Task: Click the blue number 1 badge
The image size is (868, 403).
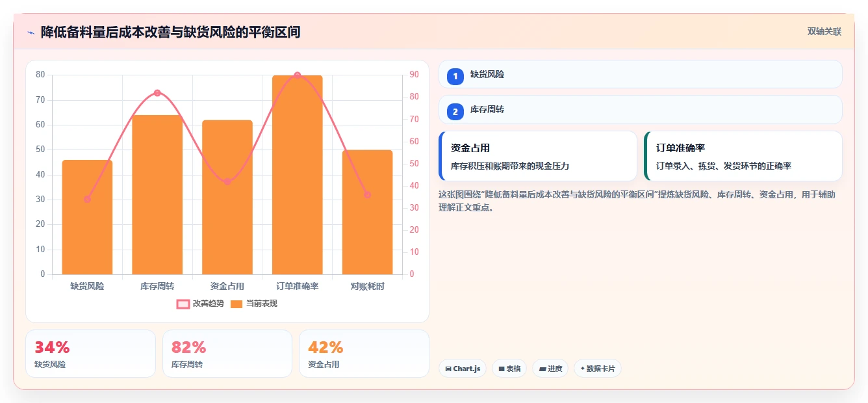Action: pyautogui.click(x=455, y=76)
